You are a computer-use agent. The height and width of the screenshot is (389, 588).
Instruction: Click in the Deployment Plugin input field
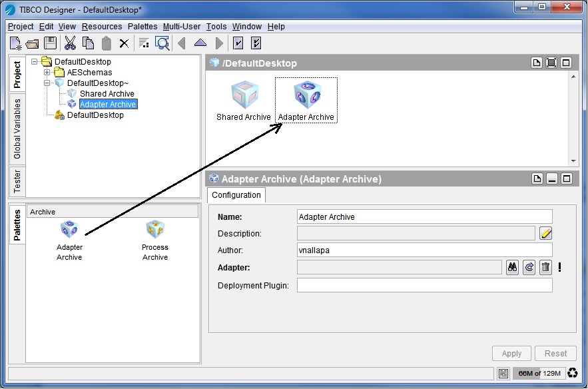click(x=424, y=285)
